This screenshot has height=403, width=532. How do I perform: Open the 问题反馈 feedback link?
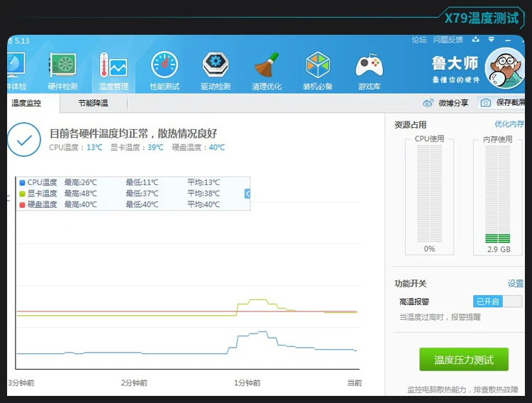coord(448,40)
